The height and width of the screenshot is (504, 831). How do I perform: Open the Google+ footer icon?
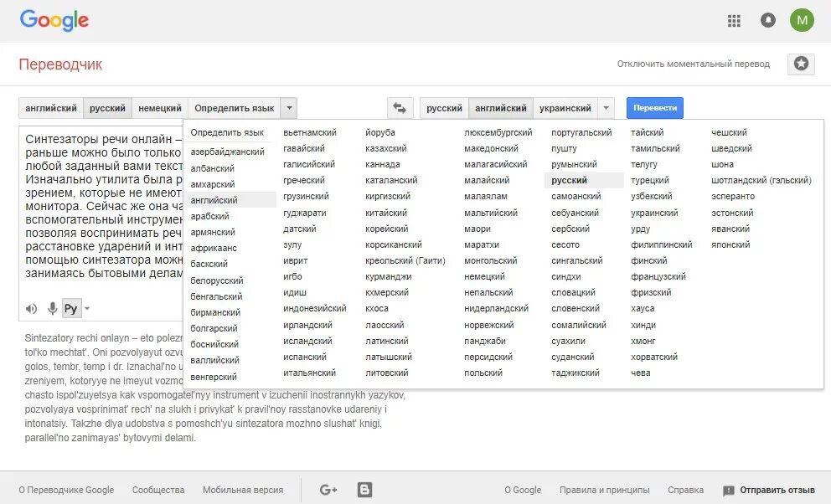coord(328,490)
